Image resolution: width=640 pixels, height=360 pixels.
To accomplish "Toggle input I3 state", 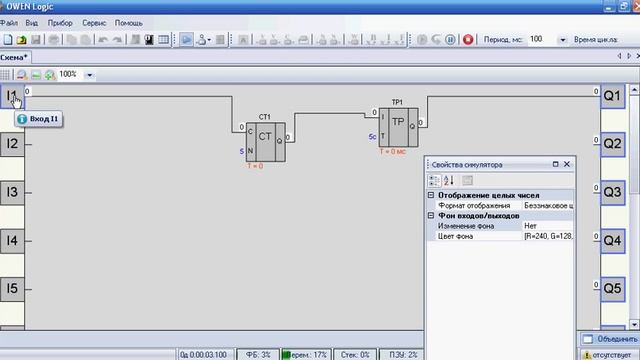I will [12, 192].
